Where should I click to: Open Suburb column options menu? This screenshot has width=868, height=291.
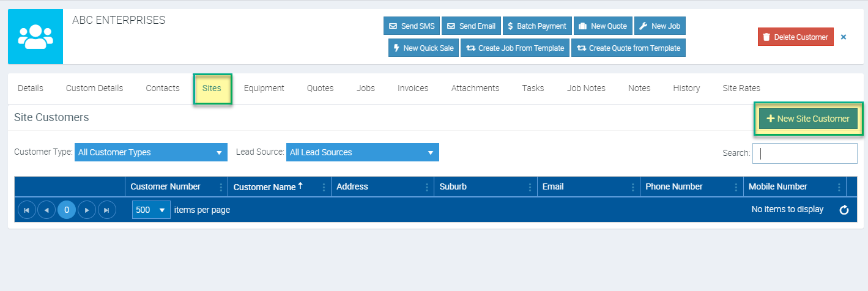(x=530, y=187)
